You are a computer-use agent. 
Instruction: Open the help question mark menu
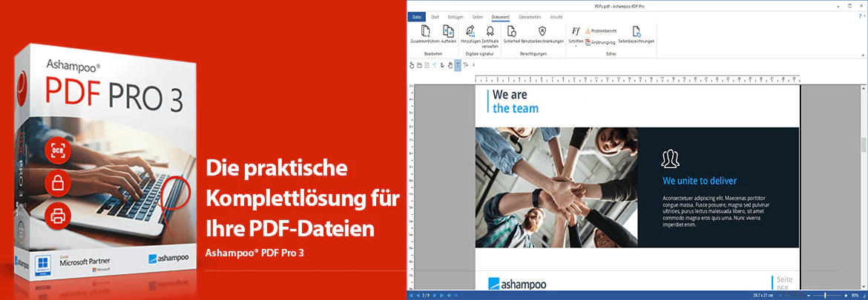point(860,17)
